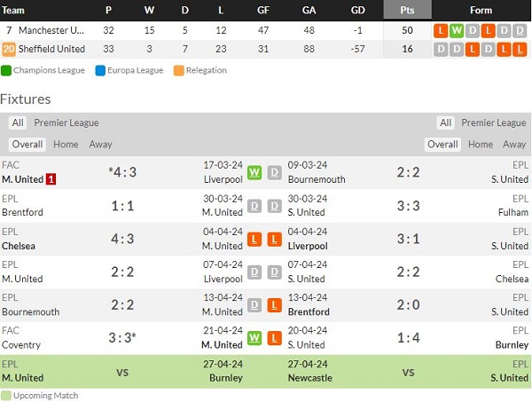Click the L result badge for 04-04-24 Chelsea match

coord(254,239)
